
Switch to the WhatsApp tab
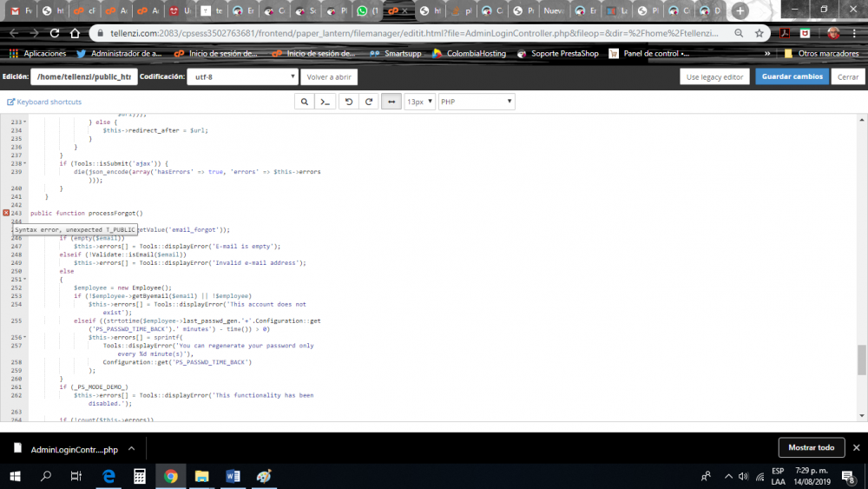pos(367,10)
